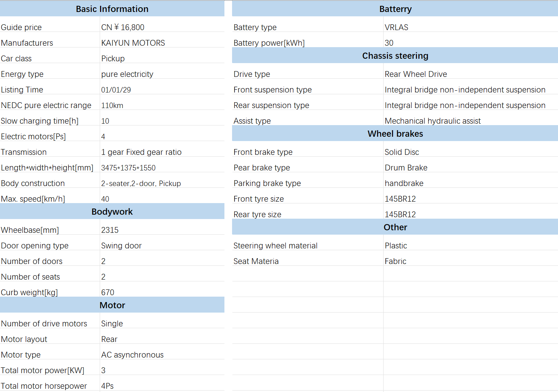558x392 pixels.
Task: Select the Bodywork section header
Action: (x=112, y=212)
